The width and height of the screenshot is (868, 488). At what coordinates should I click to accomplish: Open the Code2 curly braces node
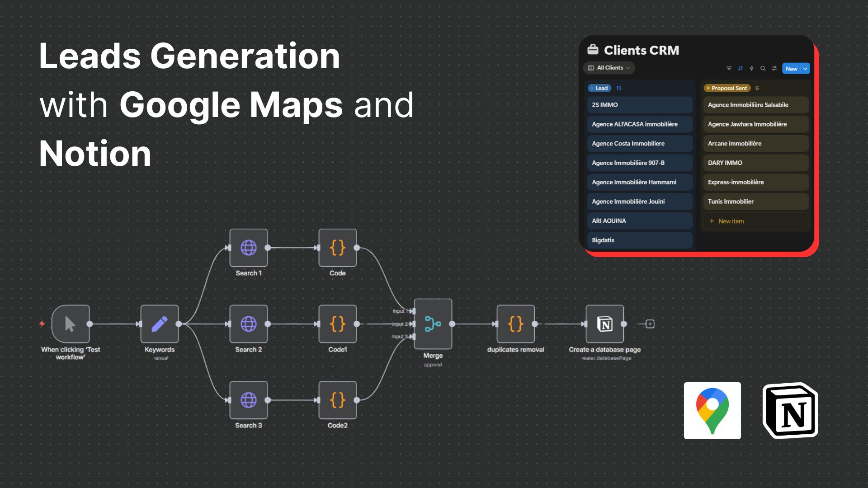[x=337, y=400]
